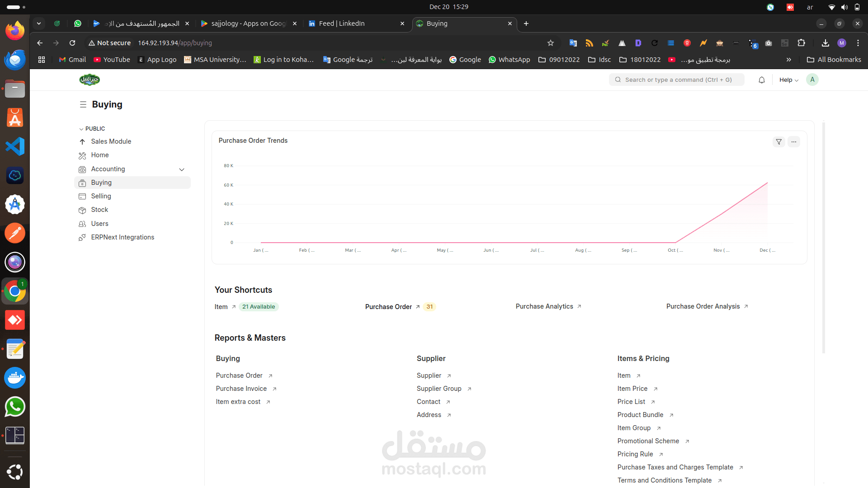Screen dimensions: 868x488
Task: Click the notification bell icon
Action: [762, 80]
